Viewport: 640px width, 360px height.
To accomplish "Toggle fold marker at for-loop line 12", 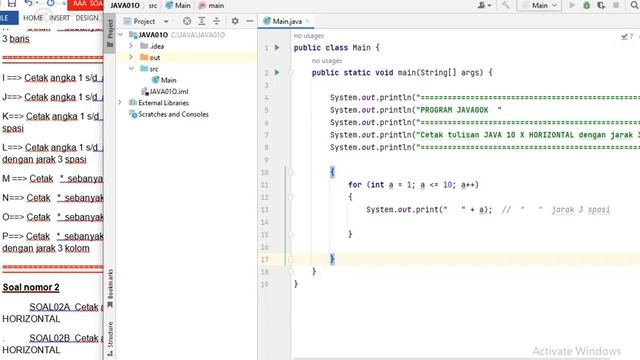I will tap(291, 197).
